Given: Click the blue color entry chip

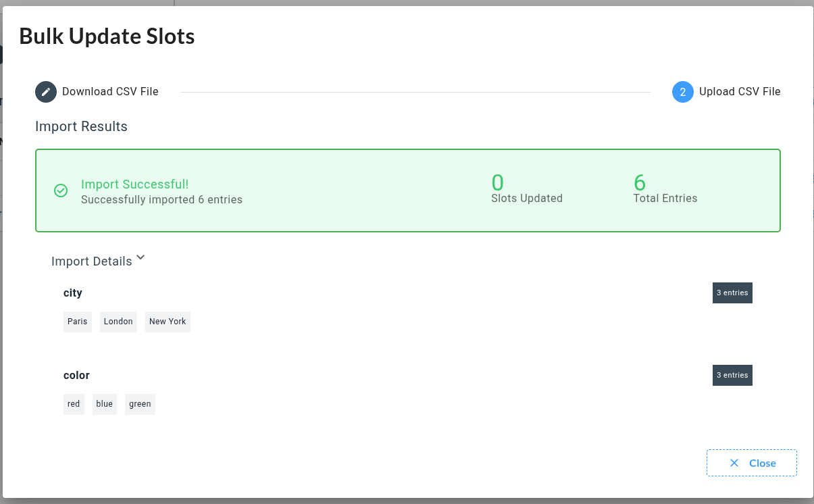Looking at the screenshot, I should tap(105, 404).
